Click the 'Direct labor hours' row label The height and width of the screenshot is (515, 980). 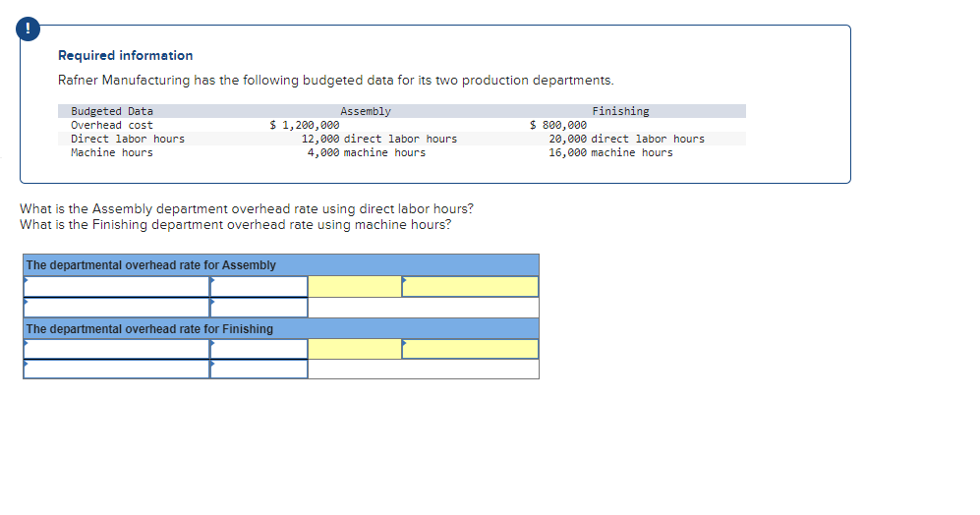click(128, 139)
